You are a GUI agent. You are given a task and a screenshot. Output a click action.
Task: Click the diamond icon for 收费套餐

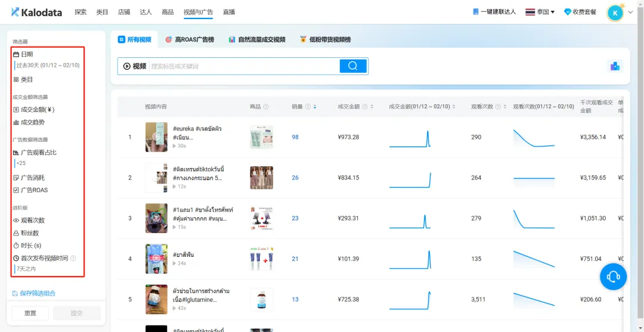tap(568, 13)
